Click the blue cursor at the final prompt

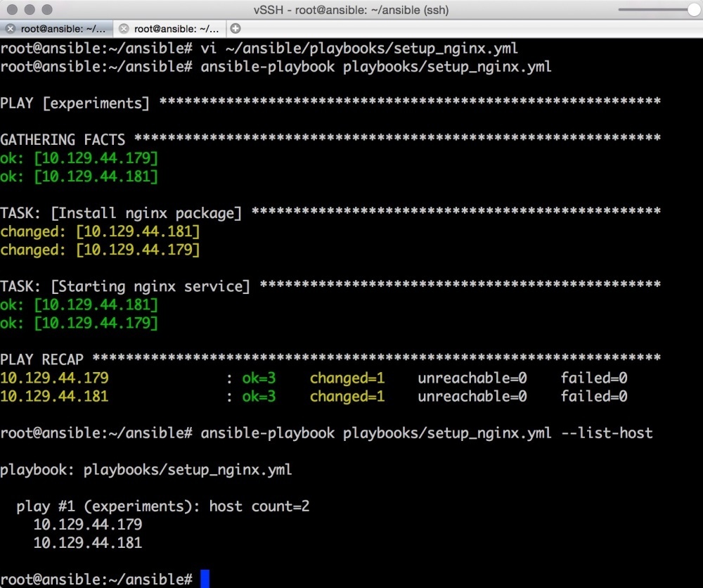coord(205,579)
